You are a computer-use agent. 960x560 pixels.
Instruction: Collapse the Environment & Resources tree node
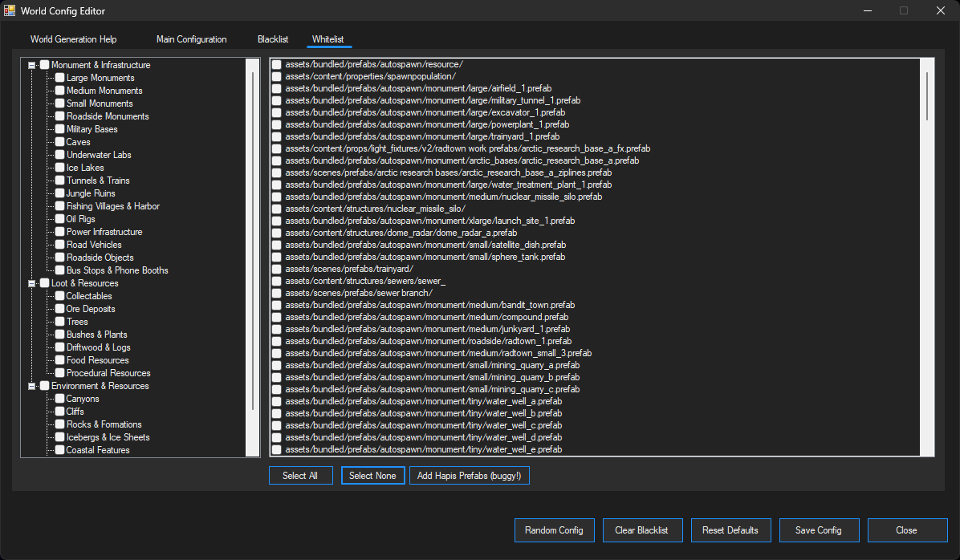pyautogui.click(x=31, y=386)
